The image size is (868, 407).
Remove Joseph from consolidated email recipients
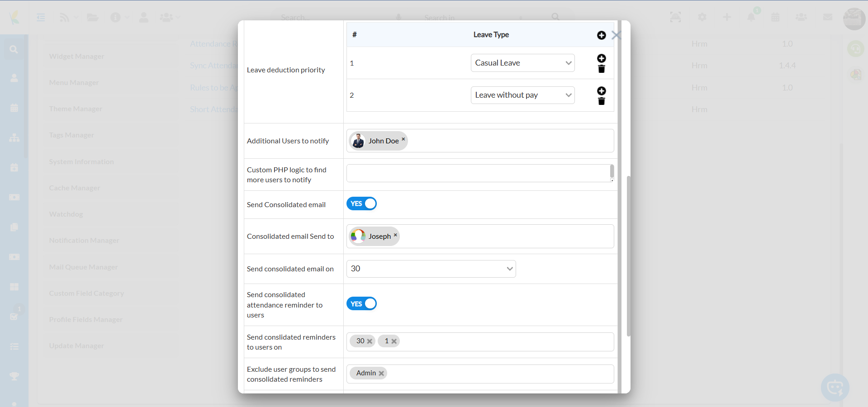(x=395, y=235)
